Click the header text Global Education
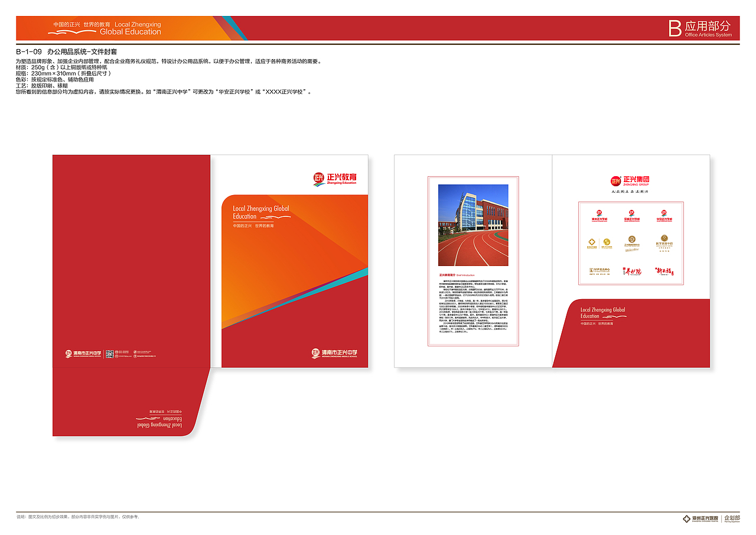756x535 pixels. coord(131,32)
